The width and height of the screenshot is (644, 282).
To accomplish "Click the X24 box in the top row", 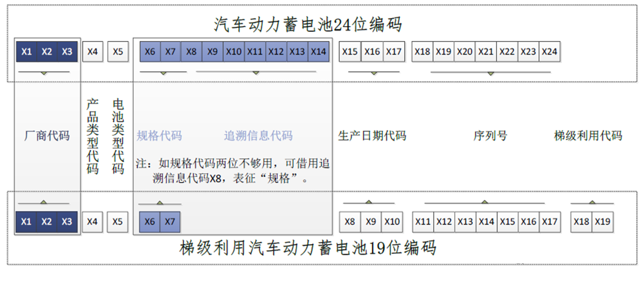I will coord(549,52).
